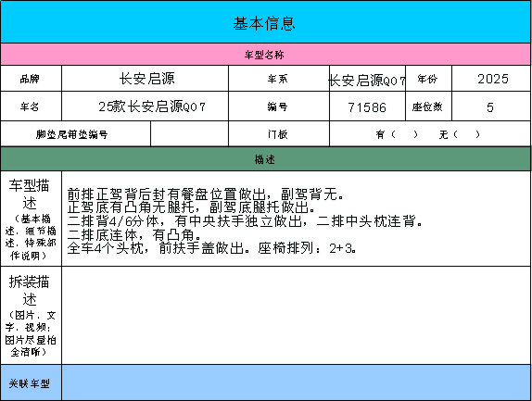Image resolution: width=532 pixels, height=401 pixels.
Task: Select the seat count value 5
Action: click(x=491, y=107)
